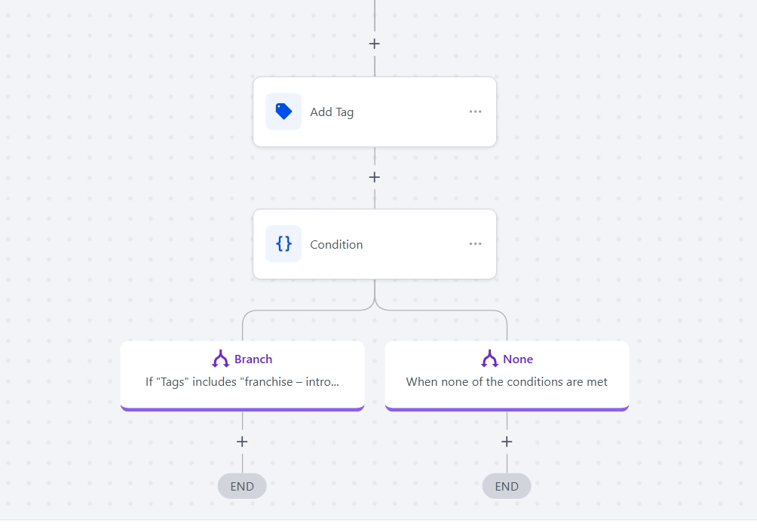757x532 pixels.
Task: Open the None title label
Action: [517, 359]
